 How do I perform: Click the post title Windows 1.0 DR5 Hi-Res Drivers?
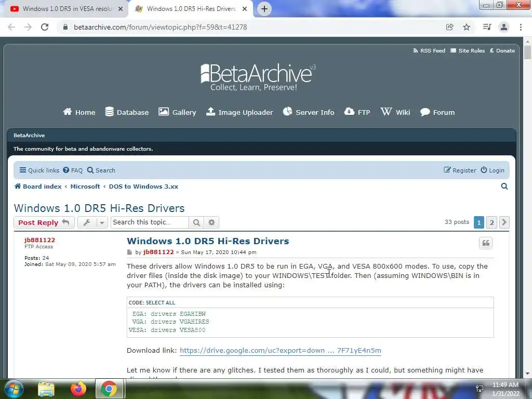tap(208, 241)
